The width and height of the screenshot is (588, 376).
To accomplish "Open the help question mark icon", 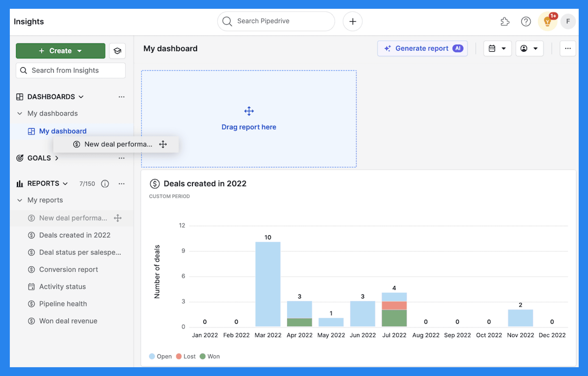I will click(526, 21).
